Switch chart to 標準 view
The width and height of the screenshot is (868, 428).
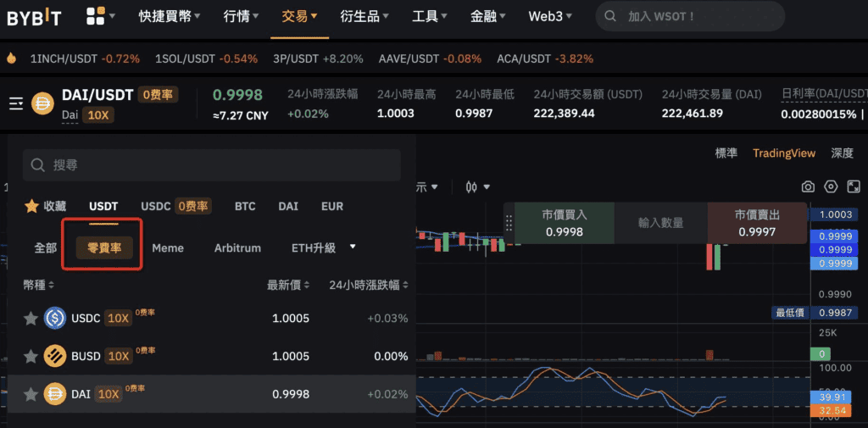coord(726,153)
